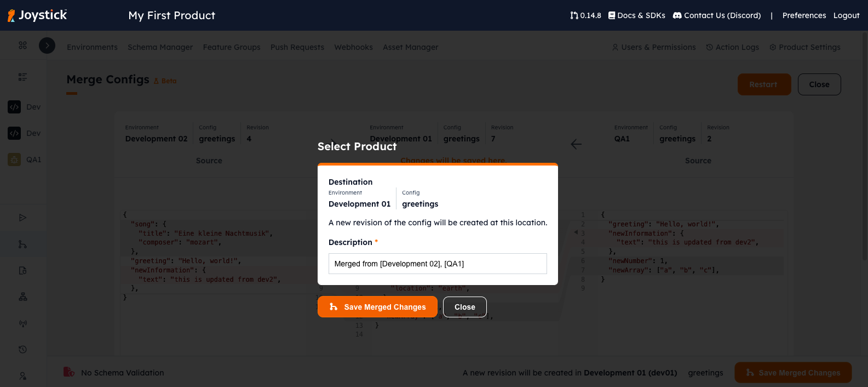Click the four-squares dashboard grid icon
Image resolution: width=868 pixels, height=387 pixels.
point(22,45)
